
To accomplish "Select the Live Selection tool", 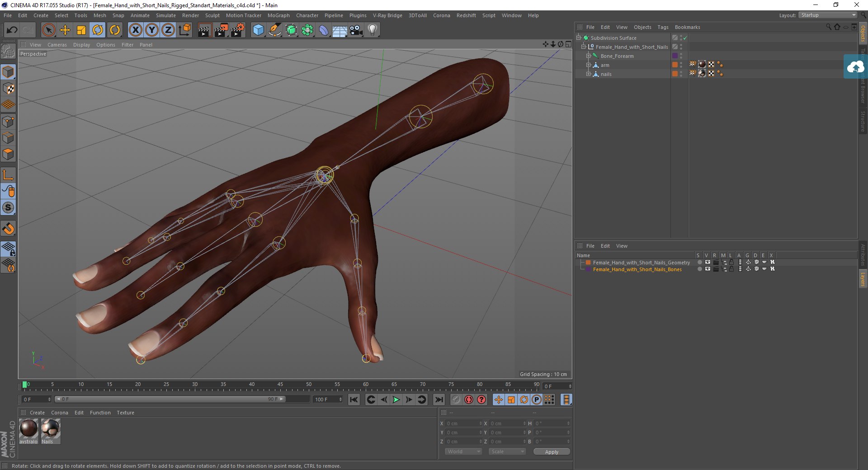I will coord(48,30).
